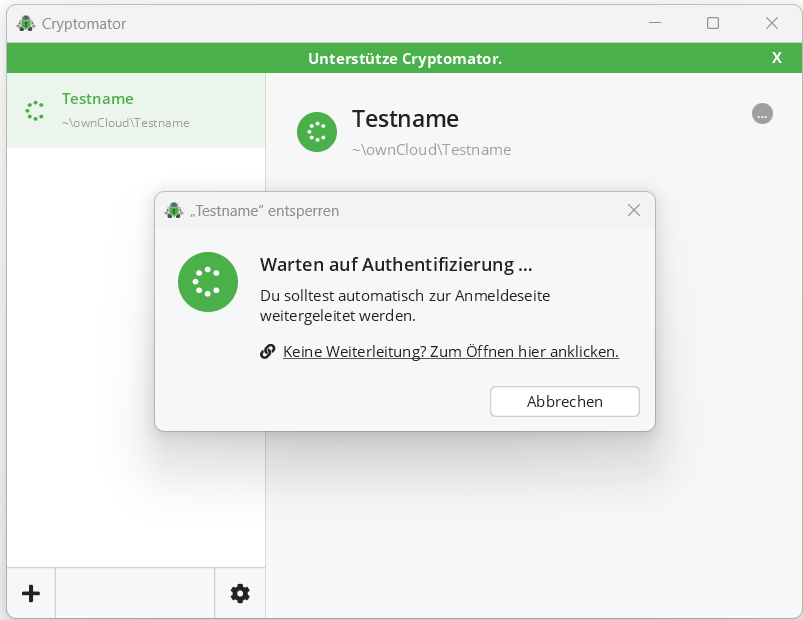Click the chain link icon before the redirect text
The height and width of the screenshot is (620, 803).
point(267,351)
